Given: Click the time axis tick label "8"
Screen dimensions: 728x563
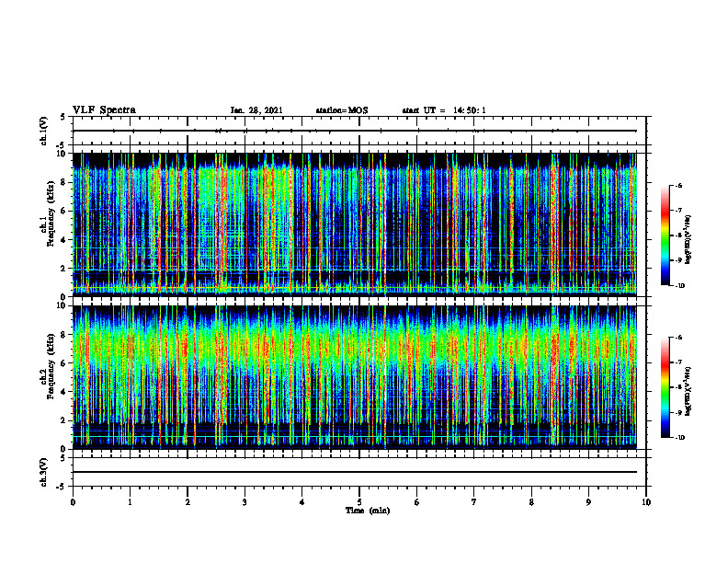Looking at the screenshot, I should pos(531,502).
